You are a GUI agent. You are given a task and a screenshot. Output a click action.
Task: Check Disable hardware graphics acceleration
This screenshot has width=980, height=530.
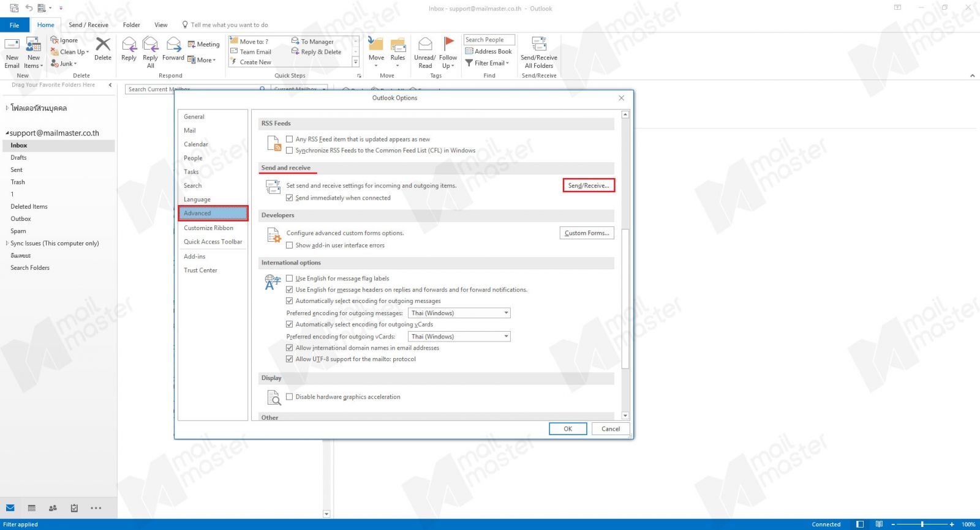point(290,397)
